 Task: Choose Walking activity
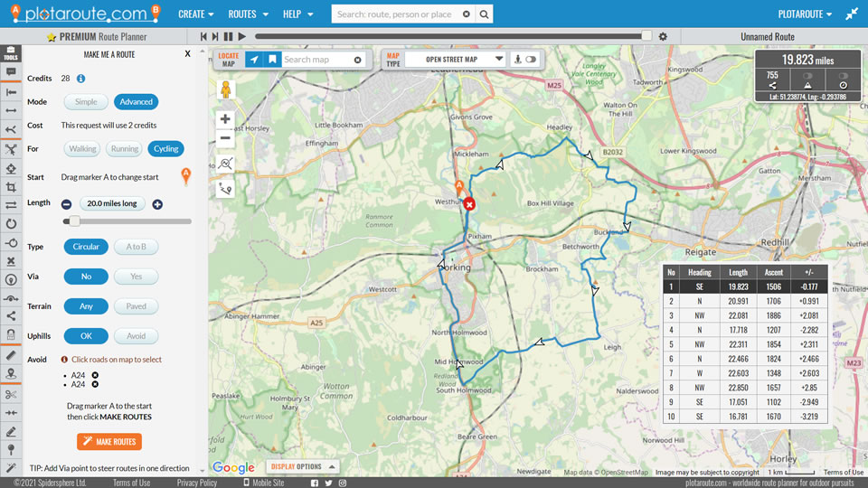(x=82, y=149)
